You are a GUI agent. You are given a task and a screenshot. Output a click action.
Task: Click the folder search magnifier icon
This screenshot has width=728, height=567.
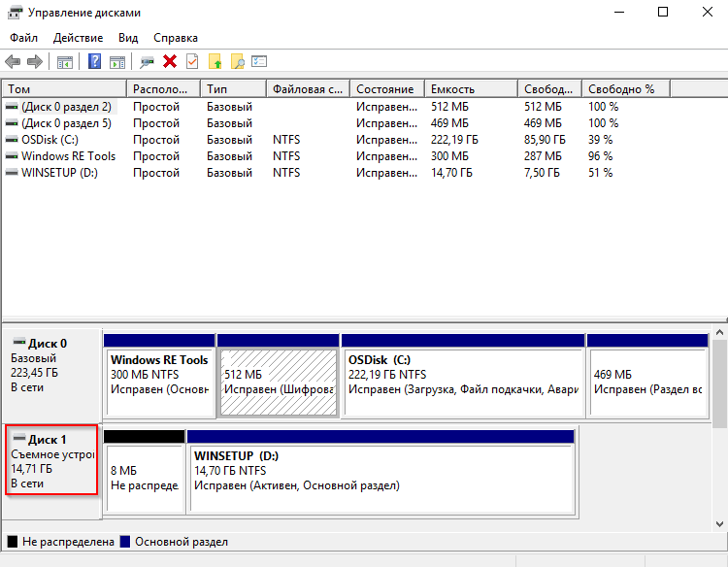coord(237,61)
